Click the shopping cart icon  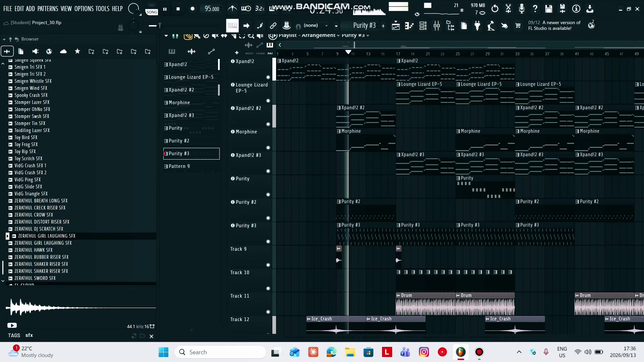pyautogui.click(x=518, y=25)
